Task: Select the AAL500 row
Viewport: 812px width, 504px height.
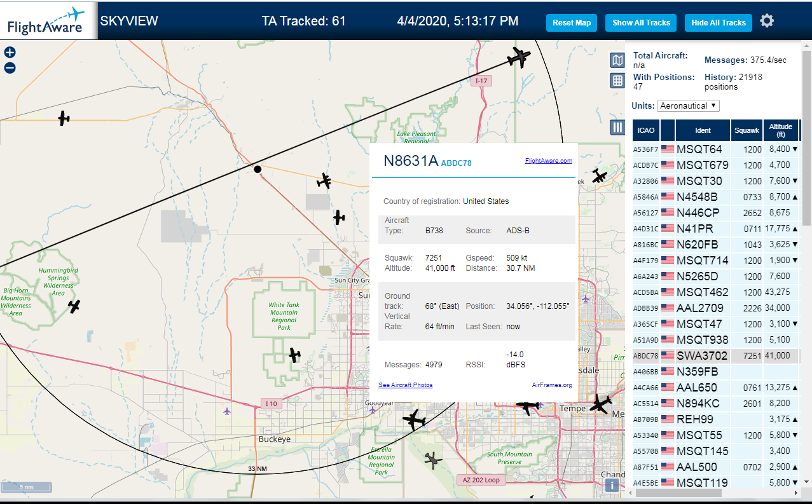Action: click(x=715, y=467)
